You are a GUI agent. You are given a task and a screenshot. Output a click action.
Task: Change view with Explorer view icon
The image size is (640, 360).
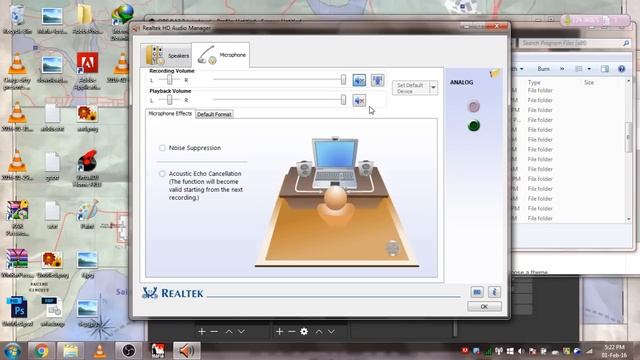coord(579,69)
